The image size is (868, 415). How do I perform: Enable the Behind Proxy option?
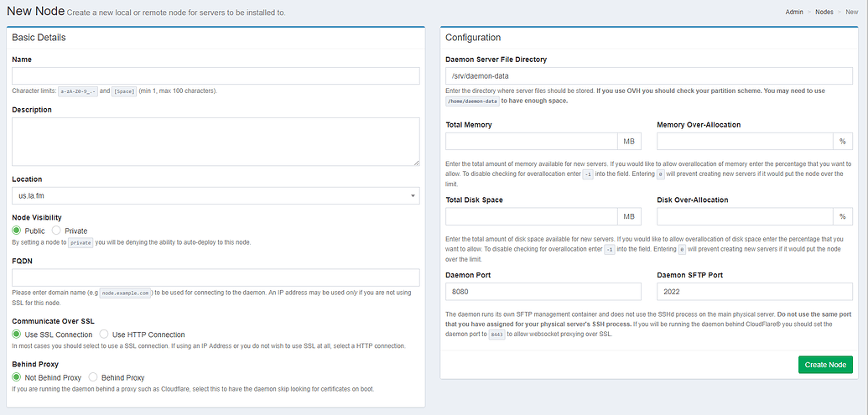[x=93, y=377]
